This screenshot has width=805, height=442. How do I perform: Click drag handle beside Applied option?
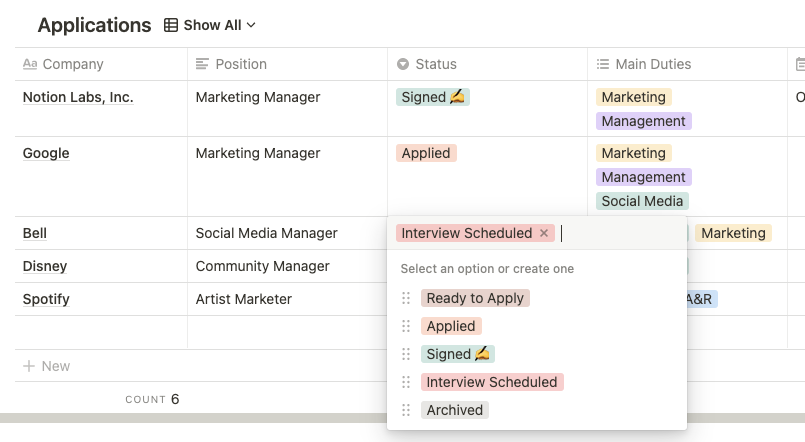406,326
